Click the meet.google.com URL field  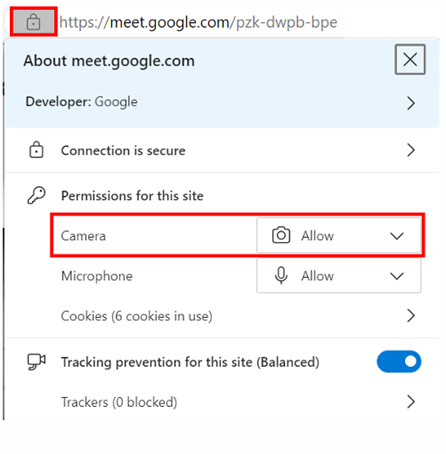pos(198,22)
